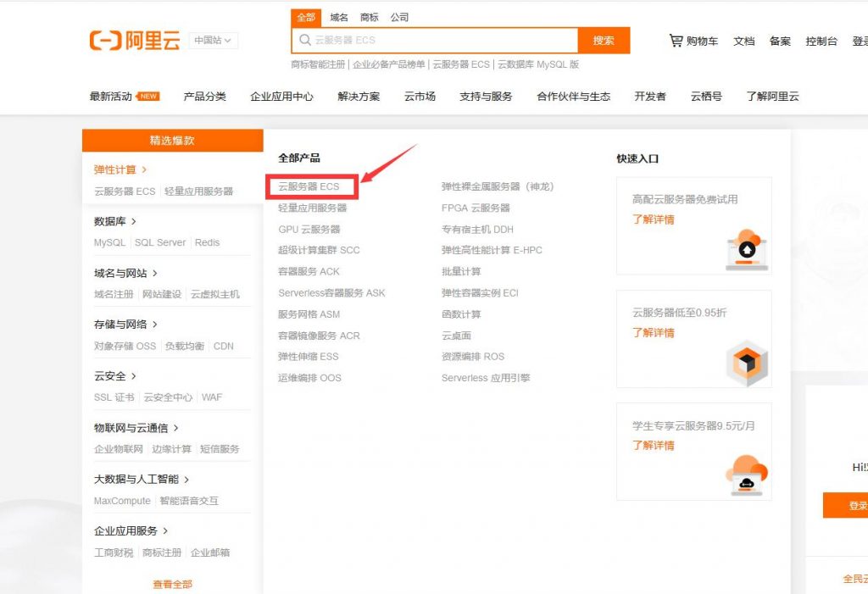Click the magnifier icon in the search box
The image size is (868, 594).
click(304, 40)
